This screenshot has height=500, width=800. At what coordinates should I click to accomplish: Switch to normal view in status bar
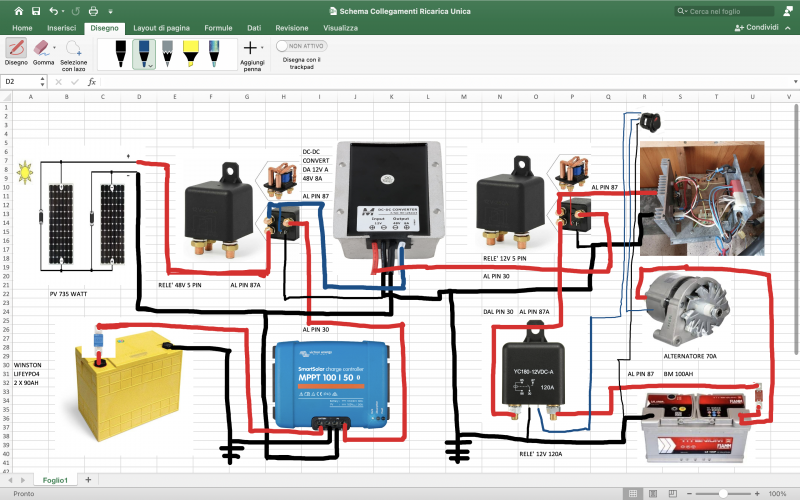tap(633, 494)
